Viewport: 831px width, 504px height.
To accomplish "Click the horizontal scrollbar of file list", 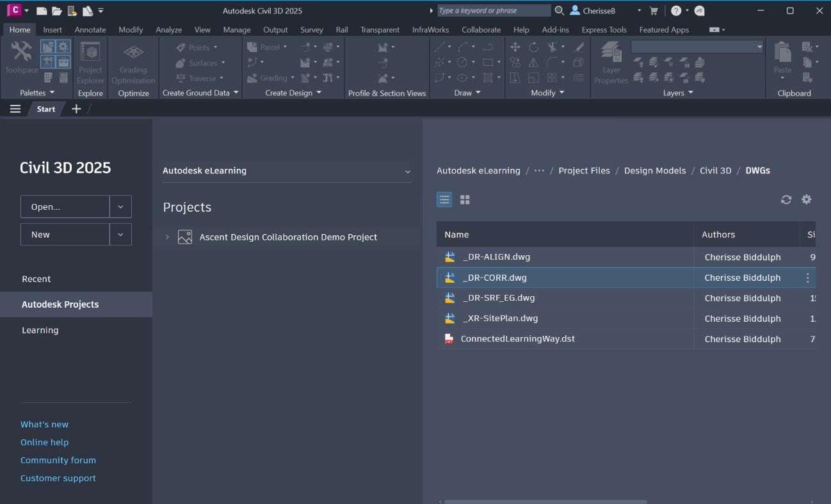I will (545, 501).
